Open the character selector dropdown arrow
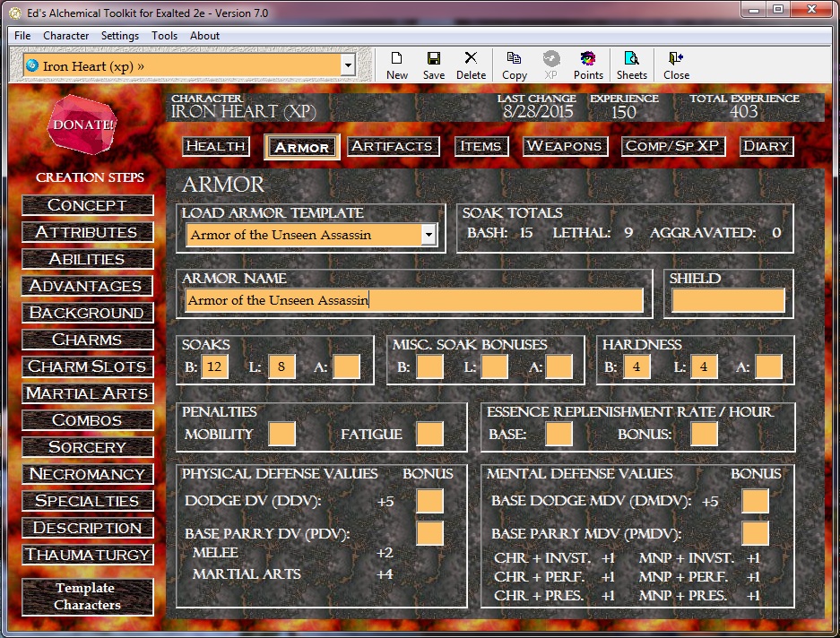The image size is (840, 638). click(348, 66)
